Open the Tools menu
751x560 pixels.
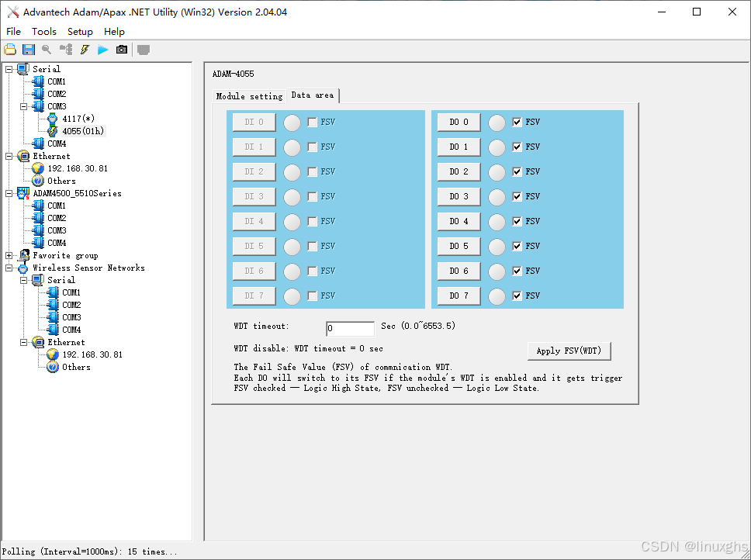click(44, 32)
